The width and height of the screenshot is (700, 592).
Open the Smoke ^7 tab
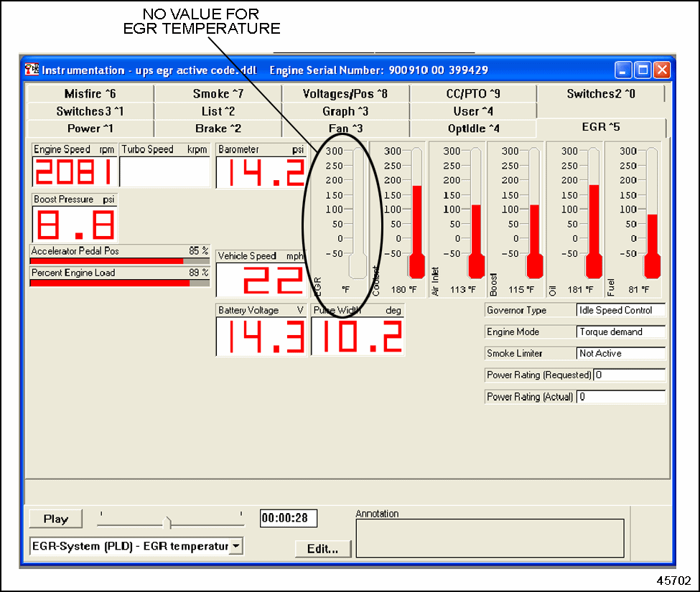tap(218, 94)
